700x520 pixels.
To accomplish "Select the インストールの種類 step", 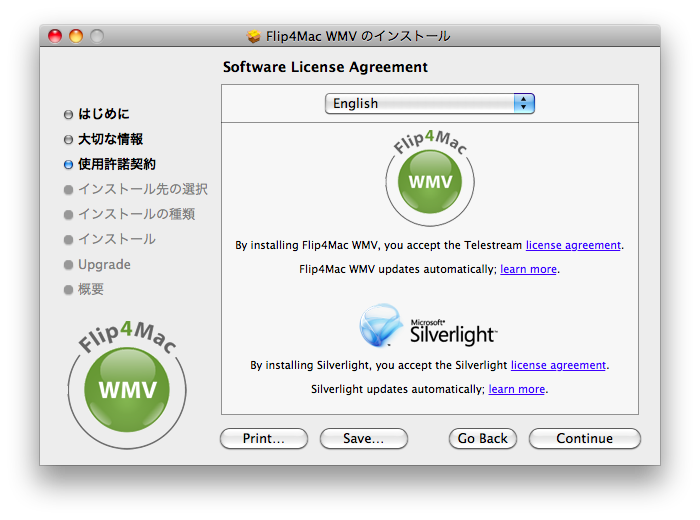I will point(137,214).
